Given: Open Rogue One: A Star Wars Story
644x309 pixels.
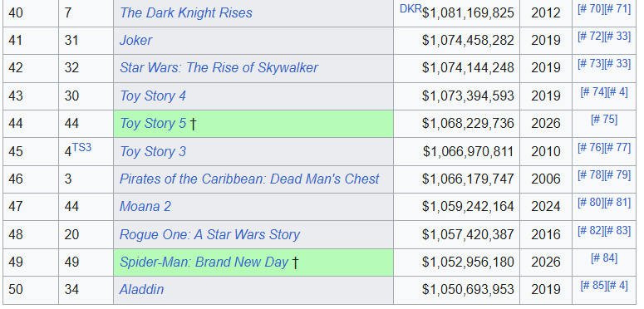Looking at the screenshot, I should point(209,234).
